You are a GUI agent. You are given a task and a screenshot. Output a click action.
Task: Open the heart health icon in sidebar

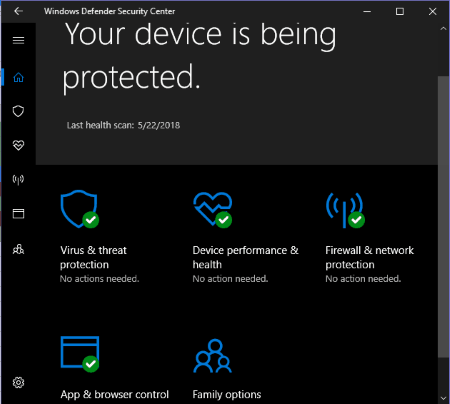pos(18,145)
